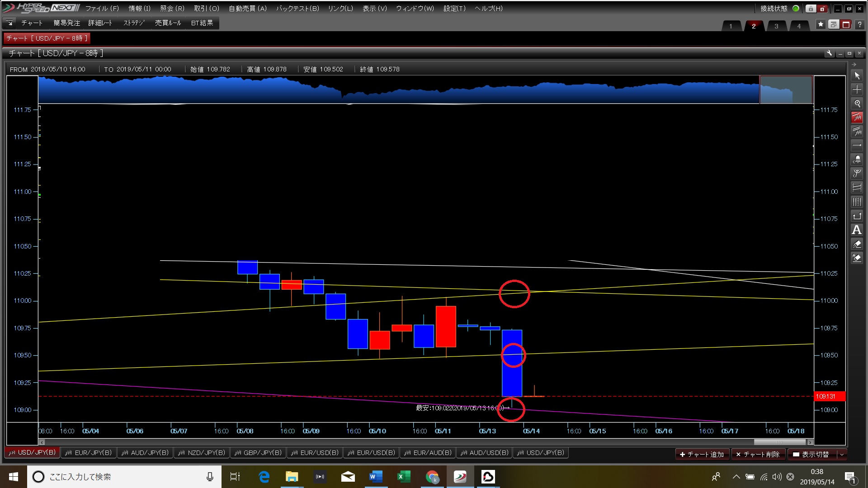This screenshot has height=488, width=868.
Task: Switch to cascaded windows view toggle
Action: pyautogui.click(x=833, y=24)
